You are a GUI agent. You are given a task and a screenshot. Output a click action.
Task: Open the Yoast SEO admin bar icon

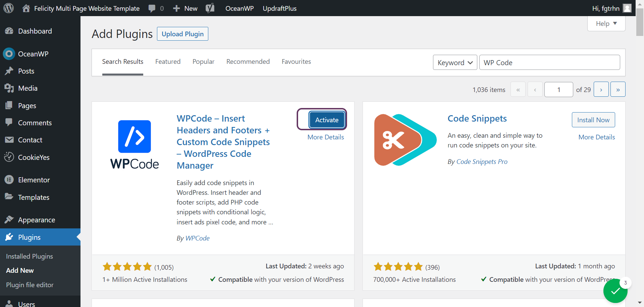pos(210,8)
